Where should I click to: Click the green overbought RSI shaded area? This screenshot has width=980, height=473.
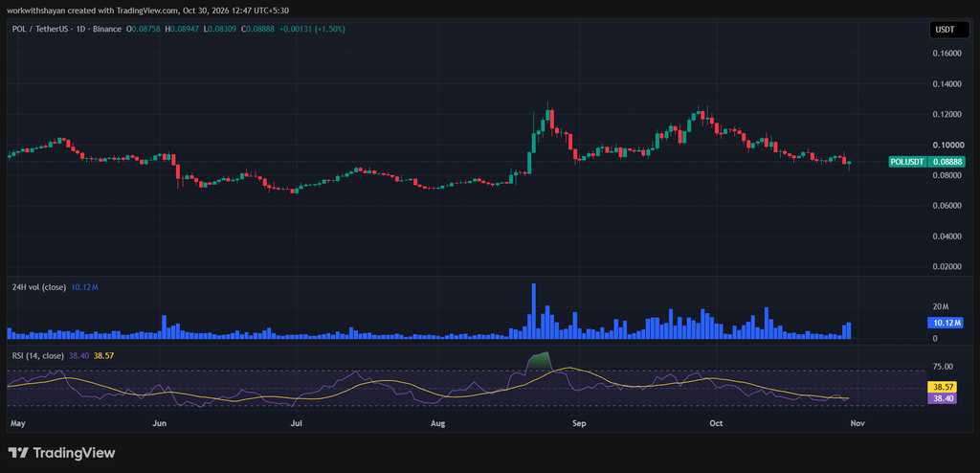[x=538, y=360]
